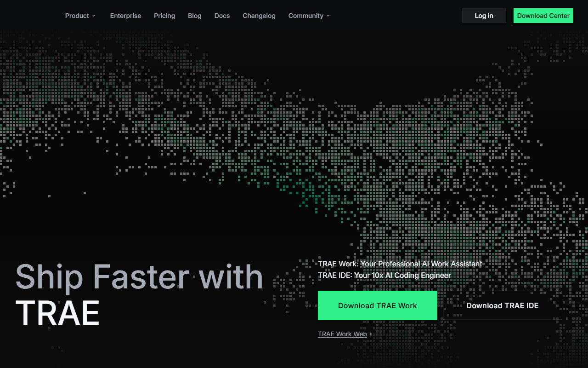The height and width of the screenshot is (368, 588).
Task: Open the Download Center
Action: (x=543, y=16)
